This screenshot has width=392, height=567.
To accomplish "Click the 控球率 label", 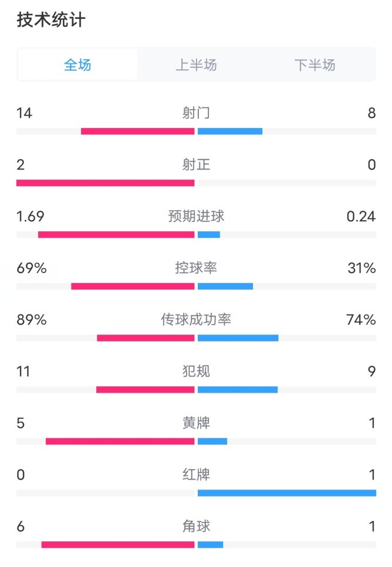I will [x=196, y=268].
